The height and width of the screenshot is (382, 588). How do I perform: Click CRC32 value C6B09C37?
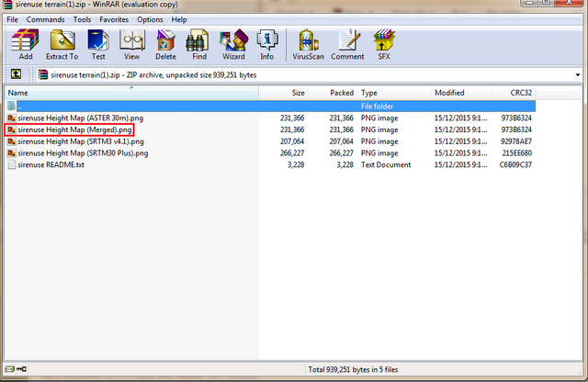coord(515,164)
